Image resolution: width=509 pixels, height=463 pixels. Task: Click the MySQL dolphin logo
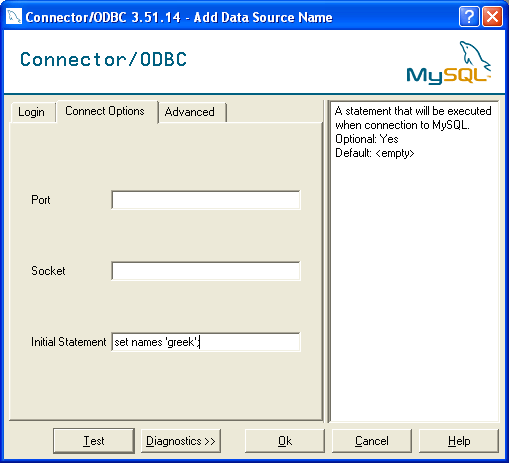pos(448,63)
